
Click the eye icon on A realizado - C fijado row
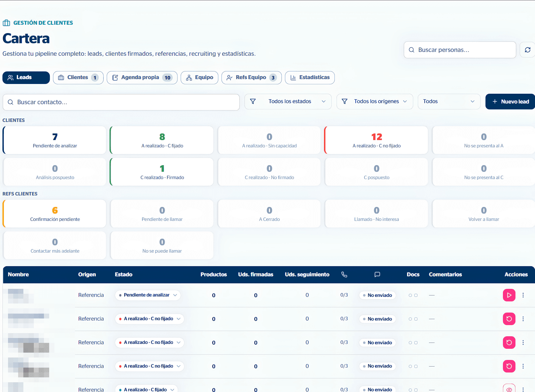pos(509,389)
